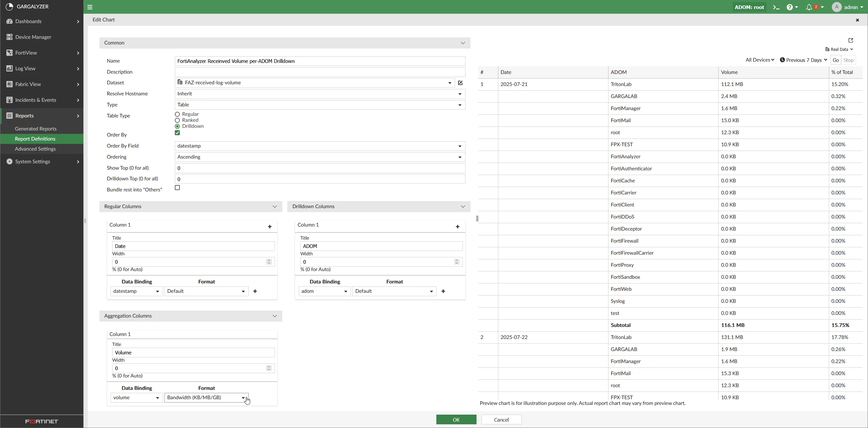Viewport: 868px width, 428px height.
Task: Click the Volume column width stepper
Action: point(269,368)
